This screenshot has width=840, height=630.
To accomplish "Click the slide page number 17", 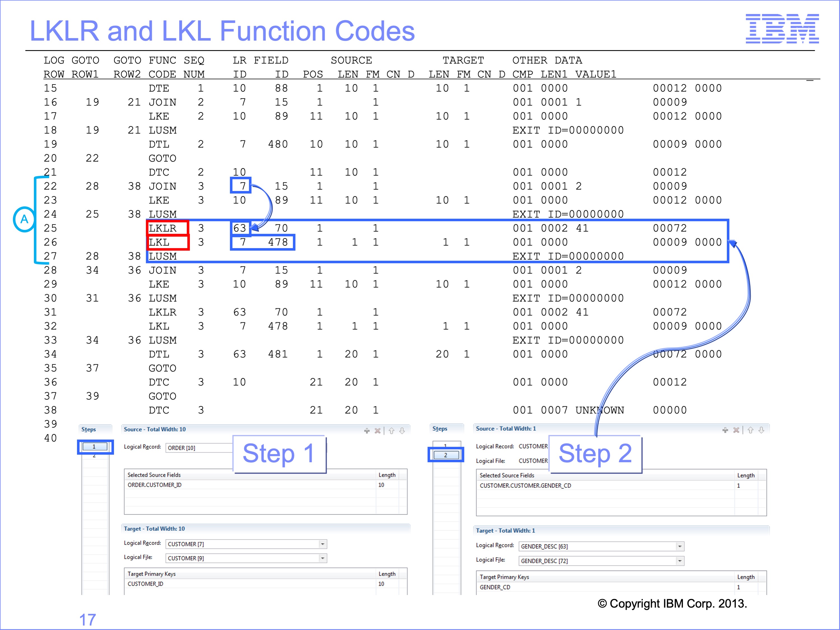I will (88, 620).
